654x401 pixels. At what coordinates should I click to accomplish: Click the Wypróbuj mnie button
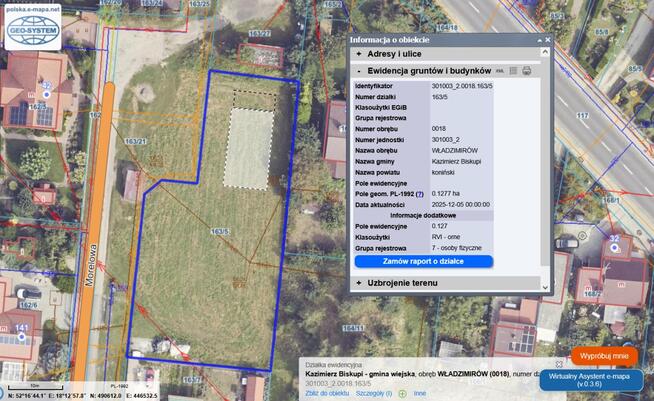[x=604, y=355]
